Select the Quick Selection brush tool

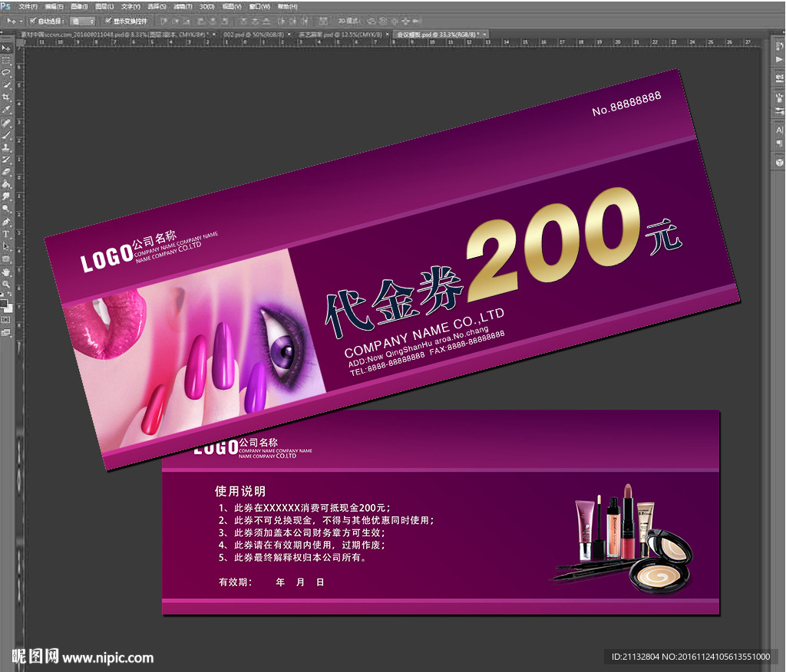pyautogui.click(x=6, y=84)
